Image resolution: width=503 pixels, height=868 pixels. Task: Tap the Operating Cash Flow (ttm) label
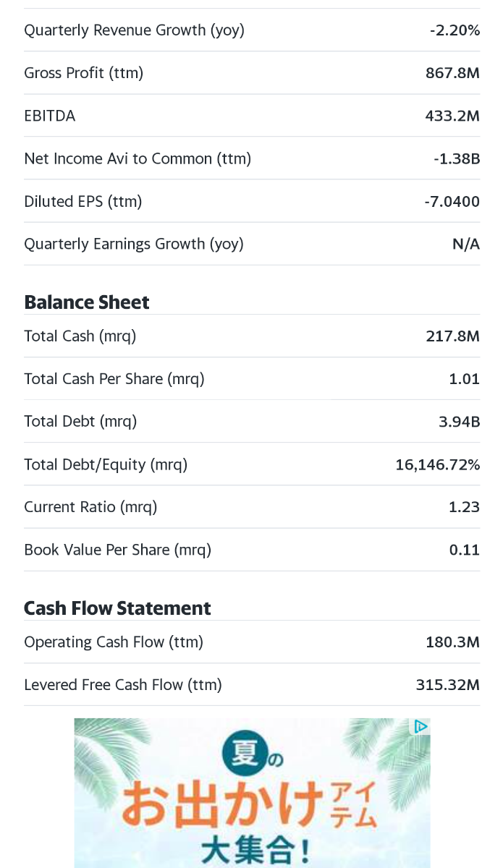[x=114, y=642]
